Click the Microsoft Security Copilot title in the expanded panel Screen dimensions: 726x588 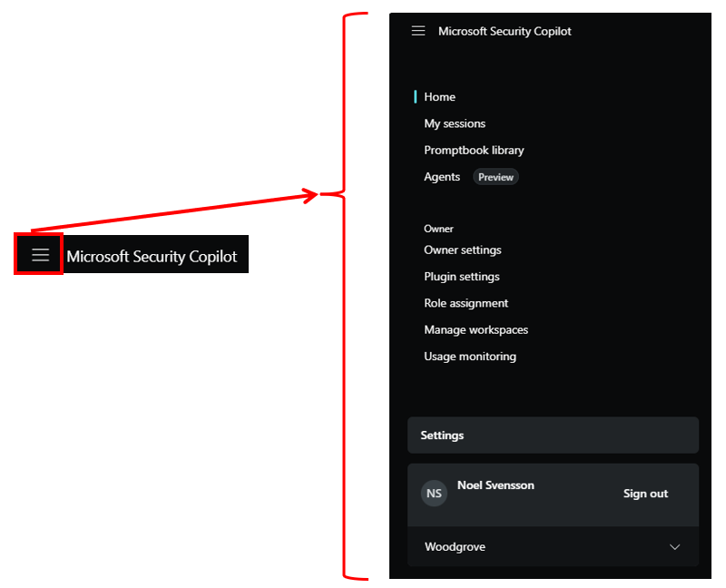click(x=505, y=31)
